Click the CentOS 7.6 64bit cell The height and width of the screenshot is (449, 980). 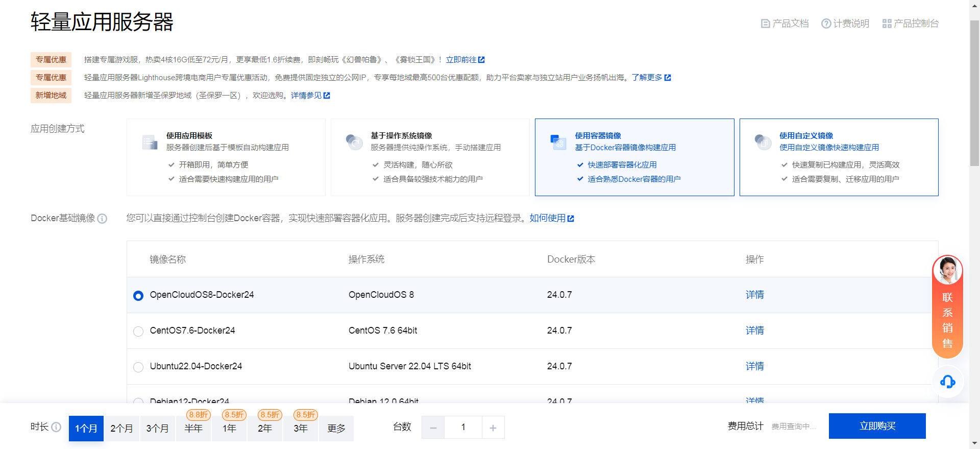click(x=383, y=330)
